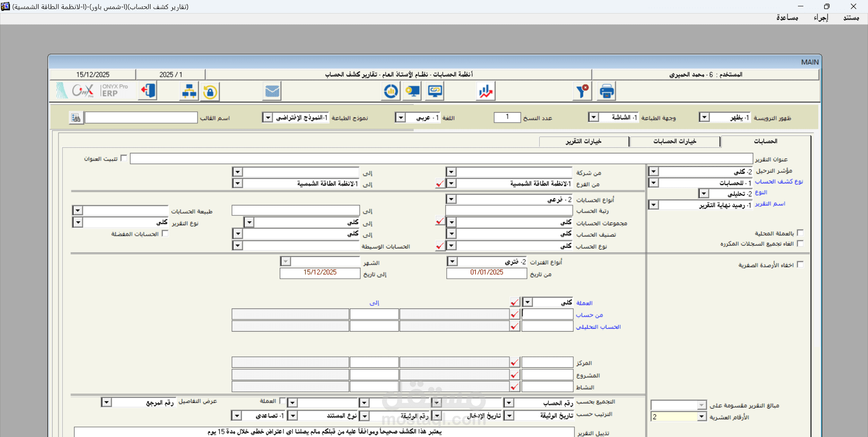The image size is (868, 437).
Task: Open the طبيعة الحسابات dropdown
Action: coord(78,210)
